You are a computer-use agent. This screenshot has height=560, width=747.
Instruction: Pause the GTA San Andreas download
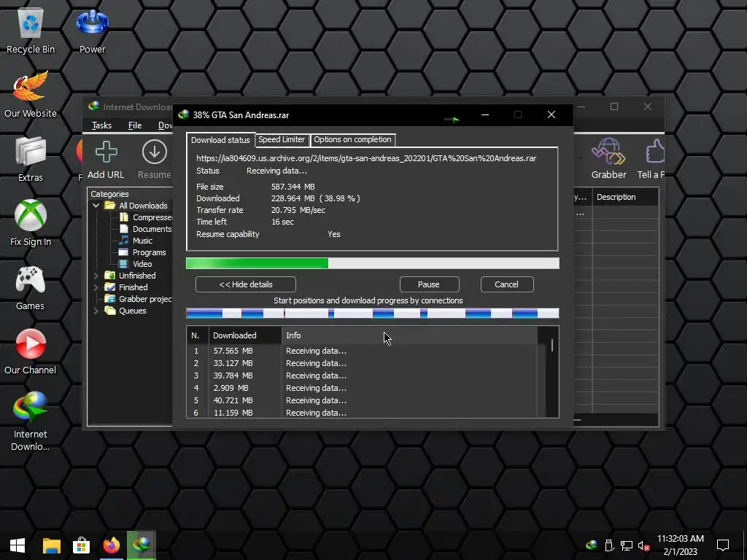(429, 284)
